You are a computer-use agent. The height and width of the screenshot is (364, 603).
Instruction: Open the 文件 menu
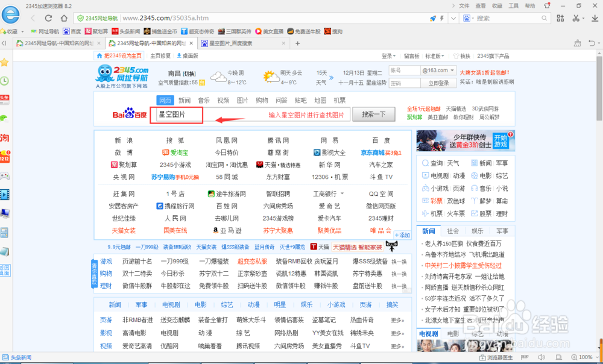464,5
